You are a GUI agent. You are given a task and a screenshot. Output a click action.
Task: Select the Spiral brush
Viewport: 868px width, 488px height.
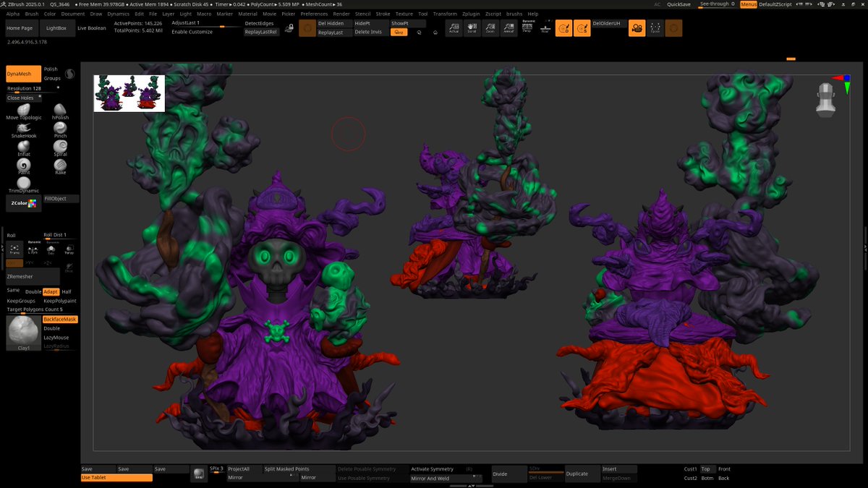coord(60,148)
